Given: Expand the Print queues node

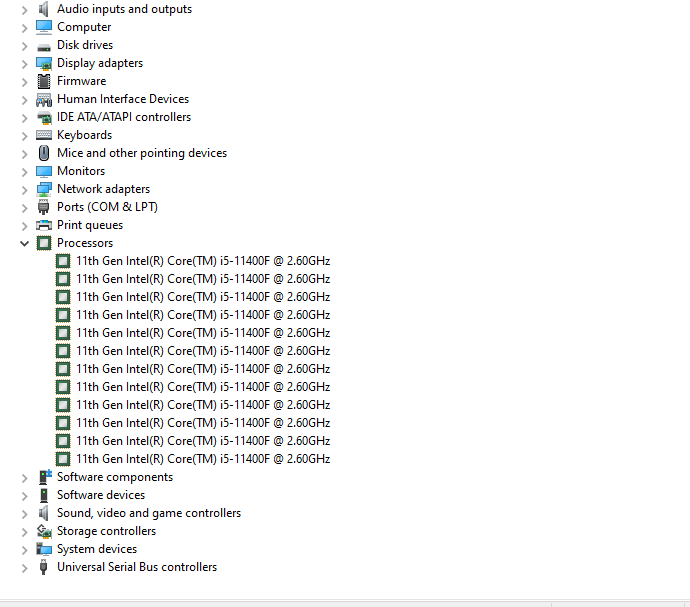Looking at the screenshot, I should coord(25,226).
